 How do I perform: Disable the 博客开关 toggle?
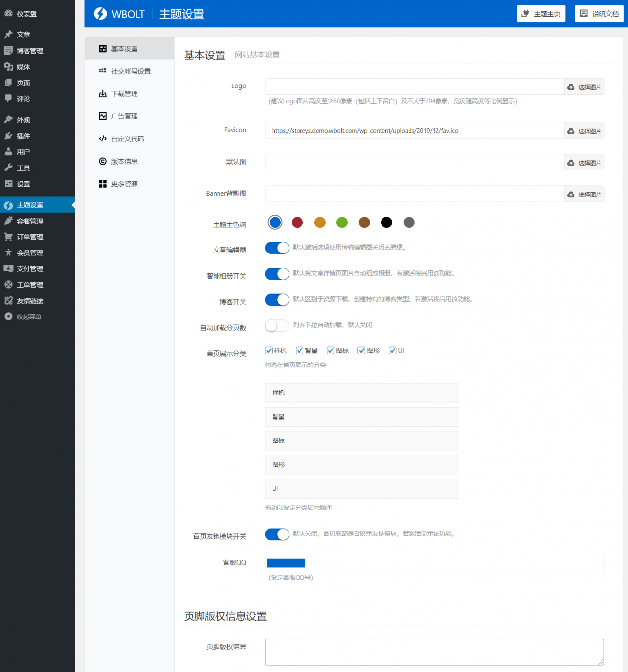click(276, 299)
